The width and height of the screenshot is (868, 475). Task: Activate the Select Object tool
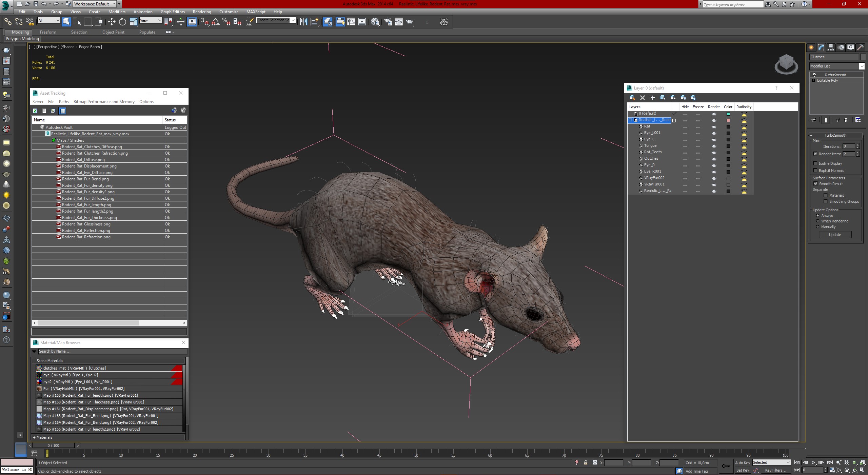[66, 22]
